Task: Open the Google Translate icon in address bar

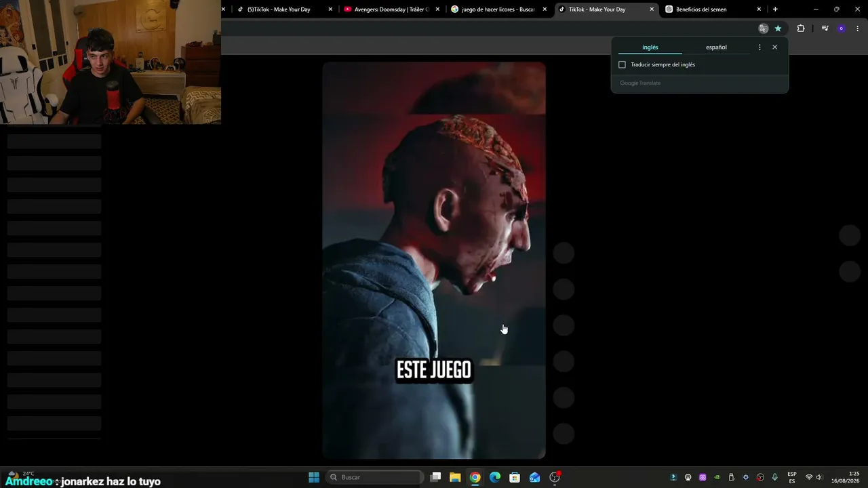Action: [x=764, y=28]
